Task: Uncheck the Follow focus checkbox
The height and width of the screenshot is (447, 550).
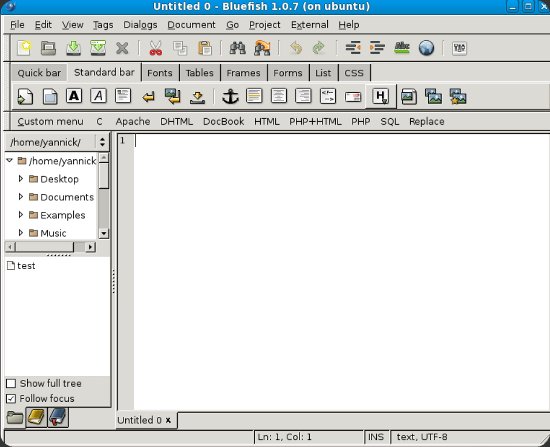Action: point(11,399)
